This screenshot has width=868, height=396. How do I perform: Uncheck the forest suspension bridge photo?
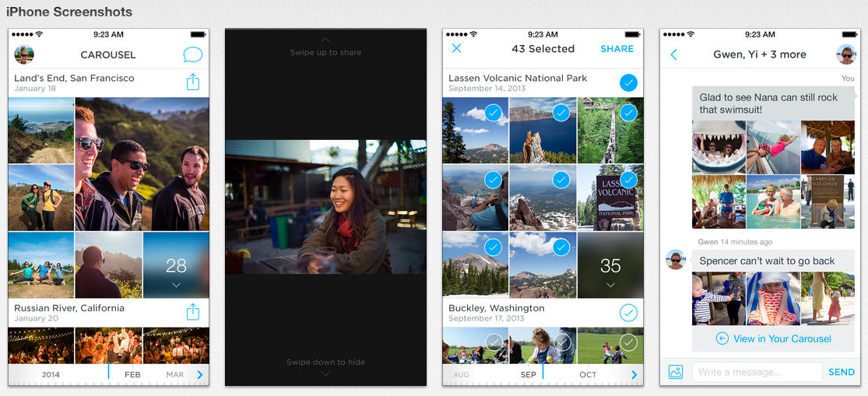(628, 113)
